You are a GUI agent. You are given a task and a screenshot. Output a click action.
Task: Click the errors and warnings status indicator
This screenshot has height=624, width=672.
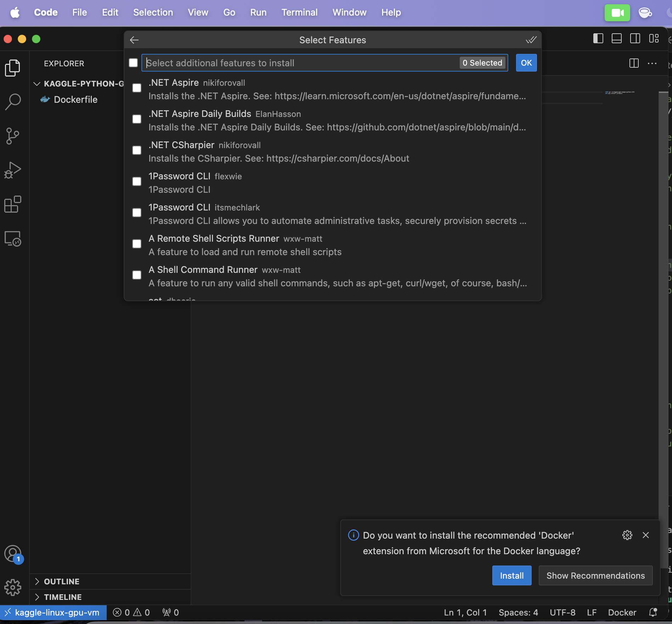(131, 612)
